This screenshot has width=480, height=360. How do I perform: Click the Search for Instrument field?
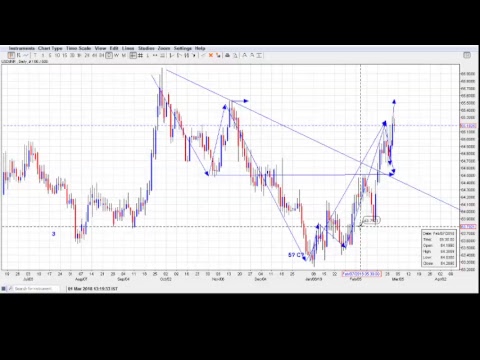(36, 288)
